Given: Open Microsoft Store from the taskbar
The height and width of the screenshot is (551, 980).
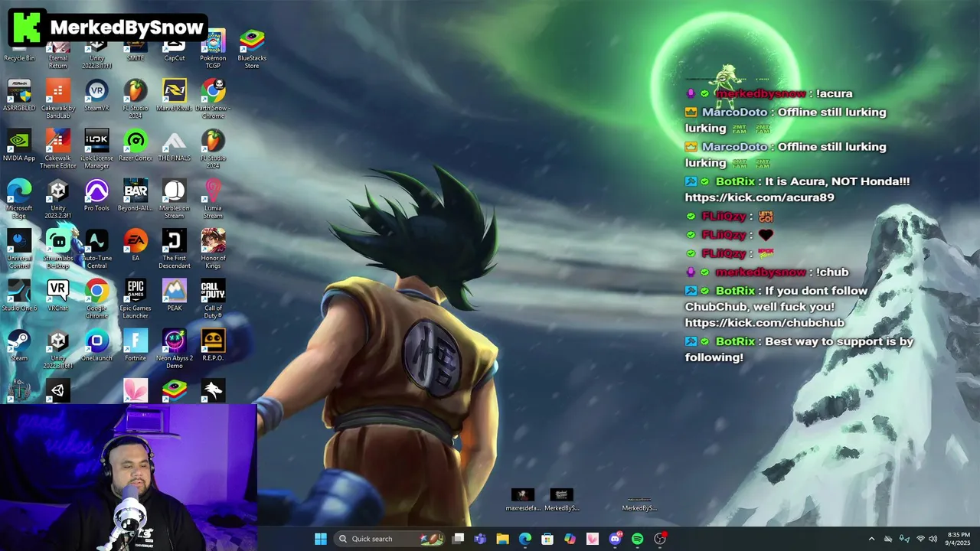Looking at the screenshot, I should click(547, 539).
